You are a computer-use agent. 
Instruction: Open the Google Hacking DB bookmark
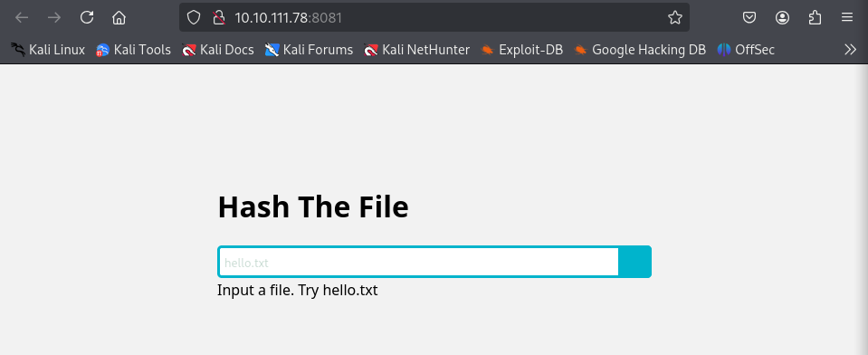[640, 50]
